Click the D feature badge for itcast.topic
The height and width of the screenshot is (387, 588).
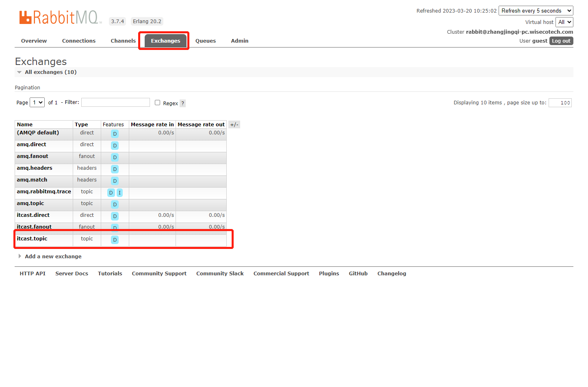pyautogui.click(x=115, y=240)
